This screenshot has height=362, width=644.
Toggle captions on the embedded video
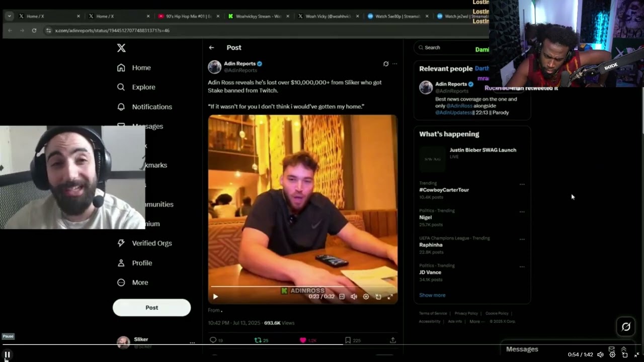tap(342, 296)
